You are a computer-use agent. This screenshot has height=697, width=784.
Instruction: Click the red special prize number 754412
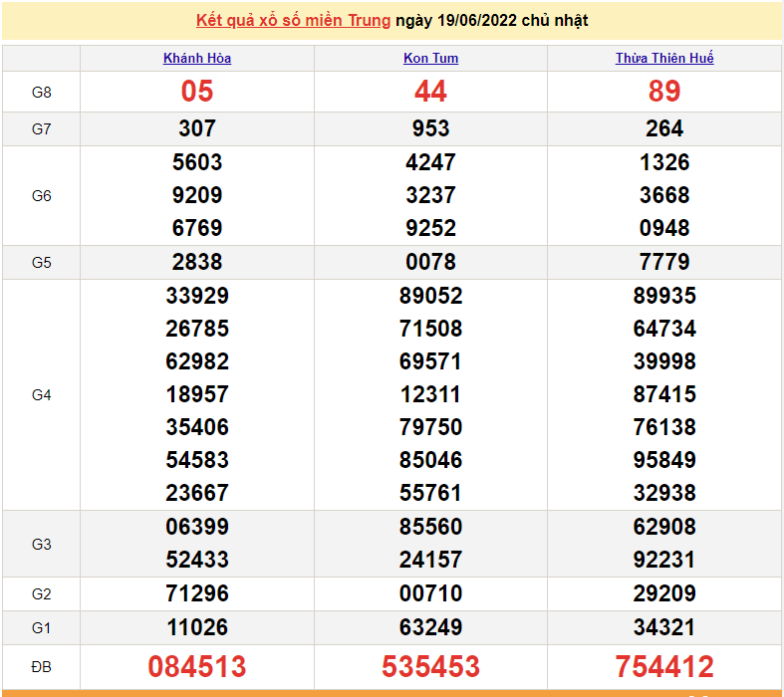tap(664, 666)
